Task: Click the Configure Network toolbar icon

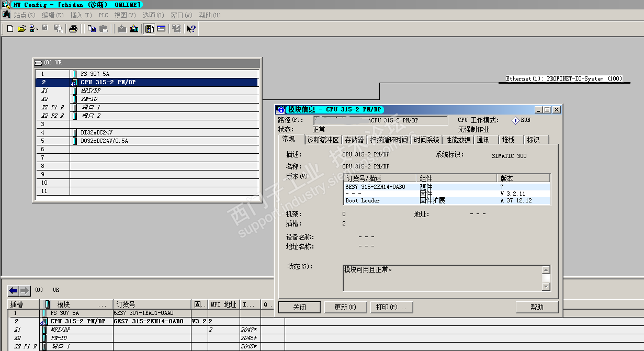Action: 176,29
